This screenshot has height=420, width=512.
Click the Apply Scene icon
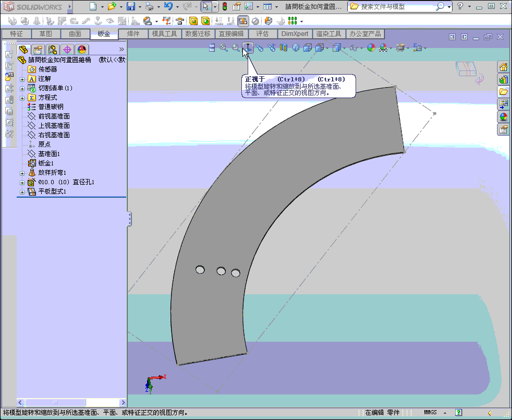point(383,47)
